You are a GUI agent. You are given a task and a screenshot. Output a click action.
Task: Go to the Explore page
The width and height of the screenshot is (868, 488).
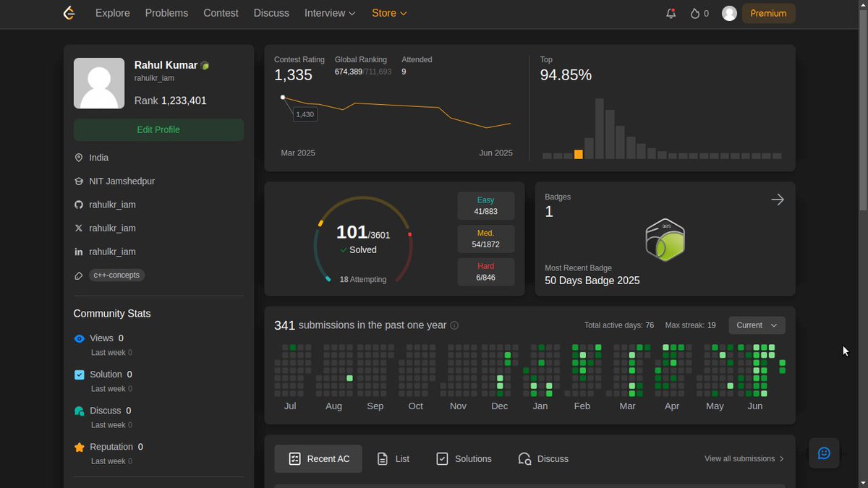[113, 13]
